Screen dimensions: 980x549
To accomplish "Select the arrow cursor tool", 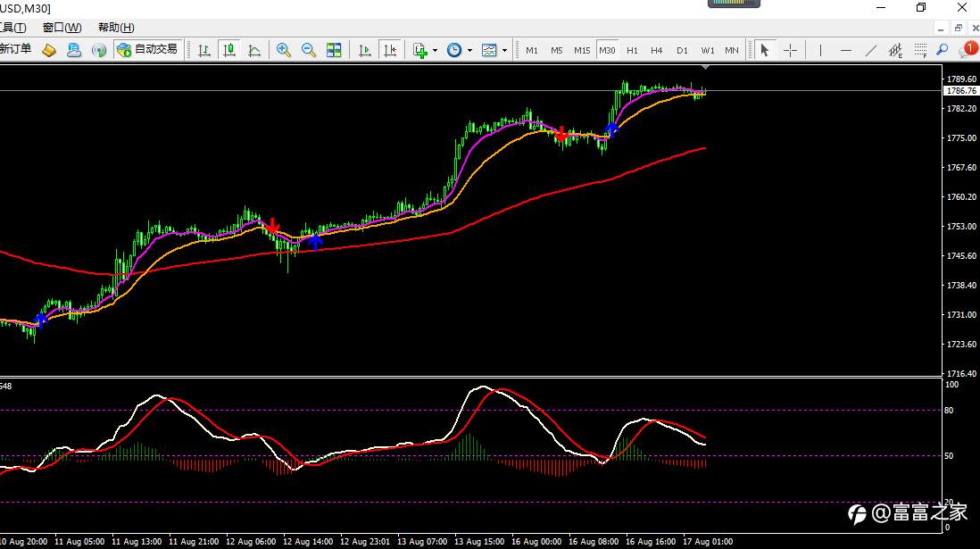I will pos(764,50).
